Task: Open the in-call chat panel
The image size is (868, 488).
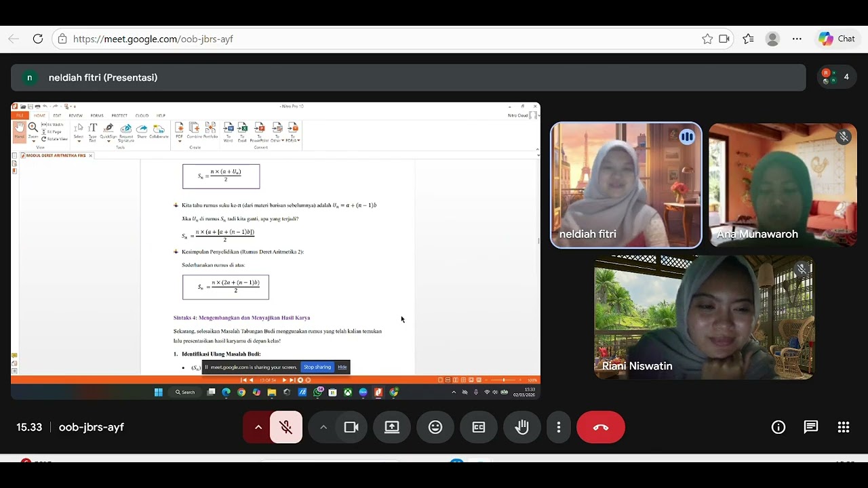Action: tap(811, 427)
